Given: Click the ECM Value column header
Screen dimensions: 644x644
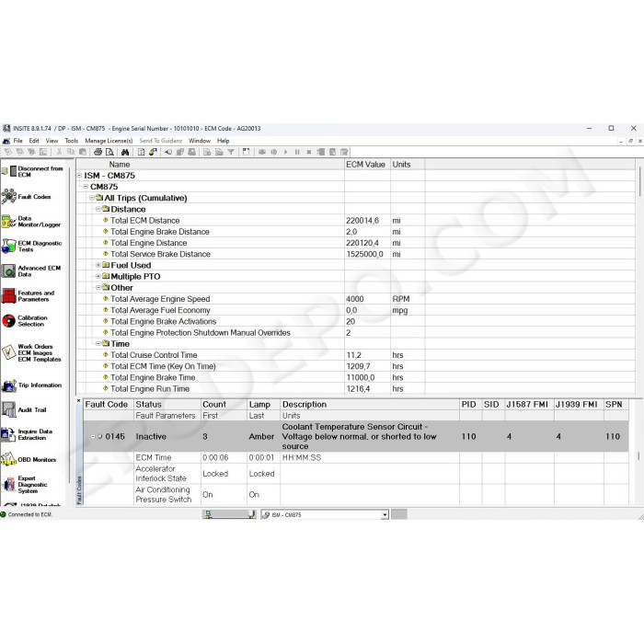Looking at the screenshot, I should pyautogui.click(x=367, y=165).
